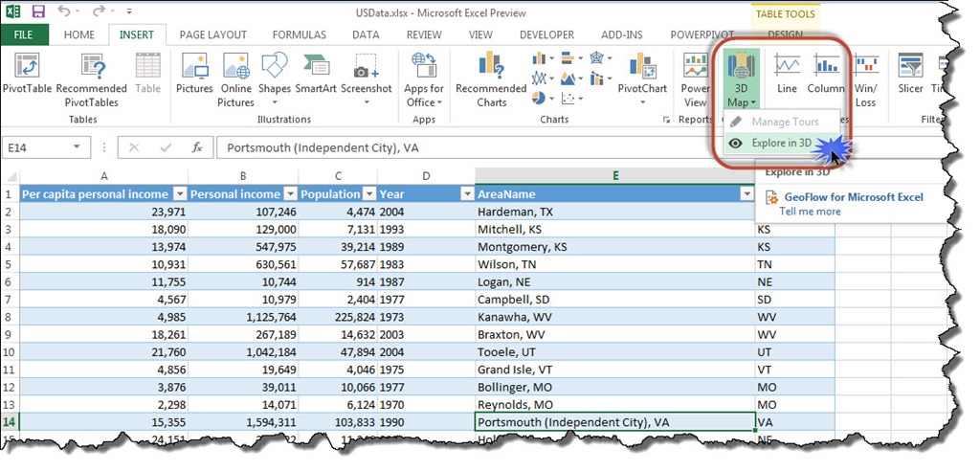Open Online Pictures
Viewport: 980px width, 471px height.
235,80
